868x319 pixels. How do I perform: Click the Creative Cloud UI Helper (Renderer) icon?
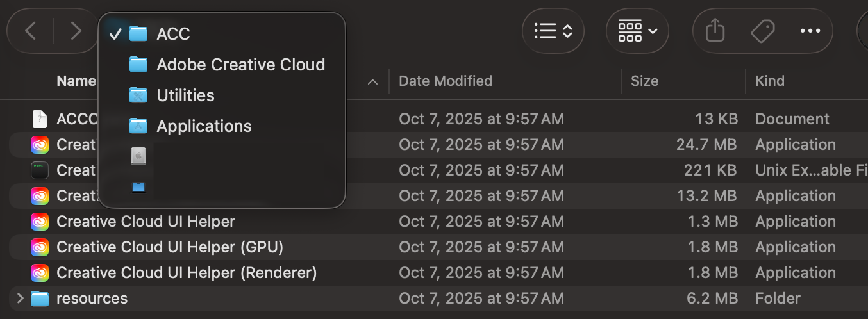(x=40, y=273)
